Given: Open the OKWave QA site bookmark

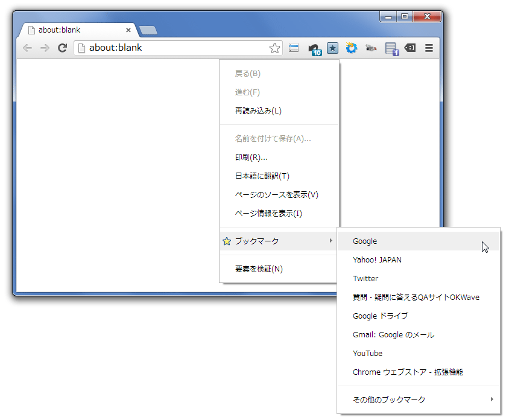Looking at the screenshot, I should pyautogui.click(x=419, y=297).
